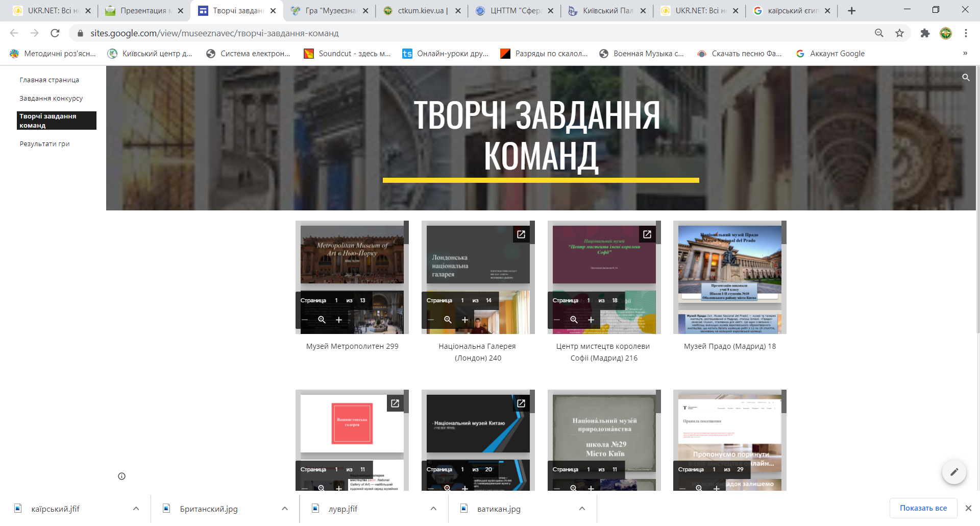Open Результати гри in the sidebar menu
The height and width of the screenshot is (526, 980).
coord(45,144)
